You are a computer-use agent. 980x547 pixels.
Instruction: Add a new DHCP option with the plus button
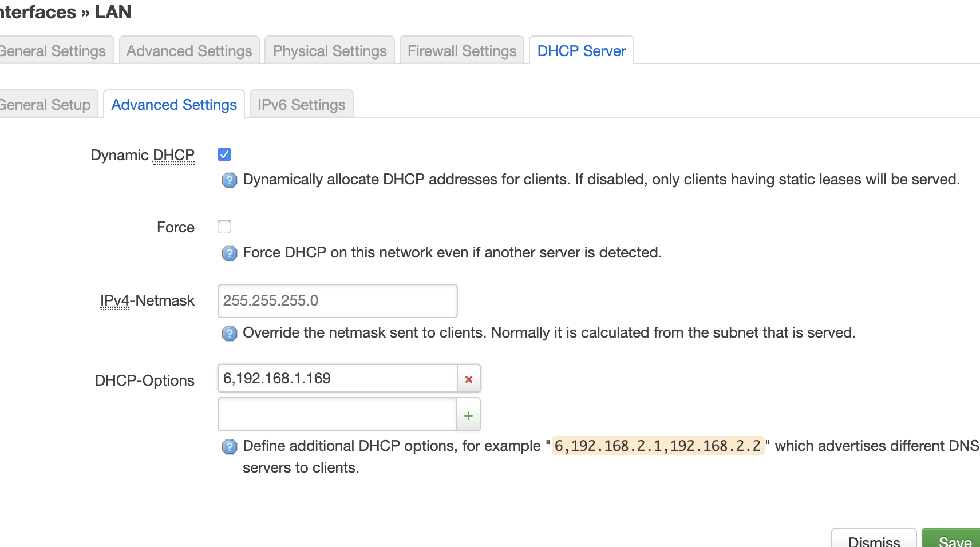click(468, 415)
